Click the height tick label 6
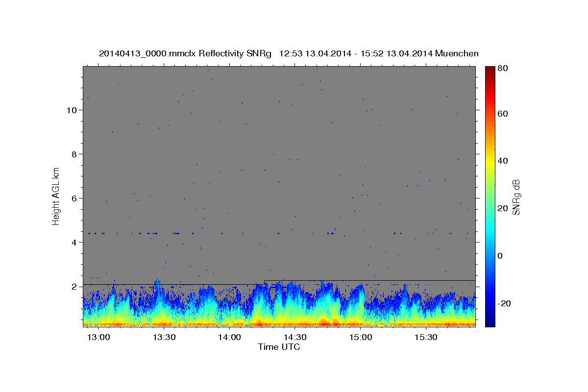The height and width of the screenshot is (392, 588). tap(74, 198)
